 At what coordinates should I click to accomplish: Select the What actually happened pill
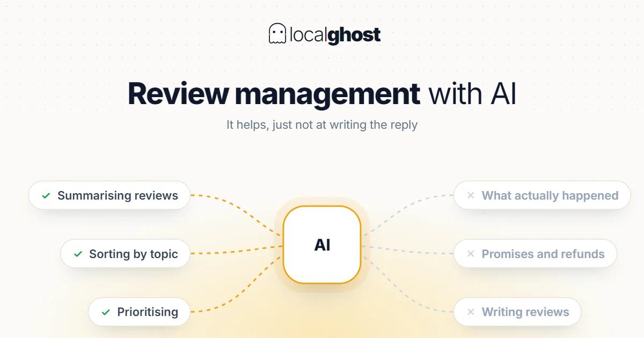tap(542, 195)
